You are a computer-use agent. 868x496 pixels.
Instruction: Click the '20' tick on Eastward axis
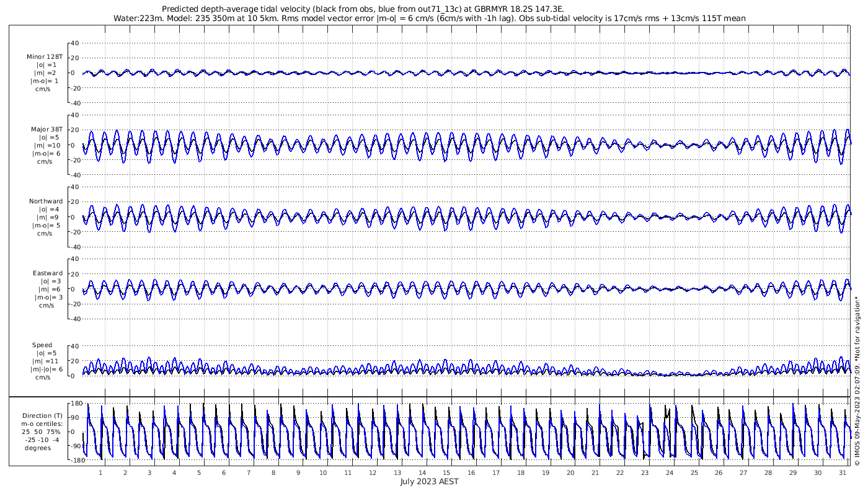(x=74, y=274)
